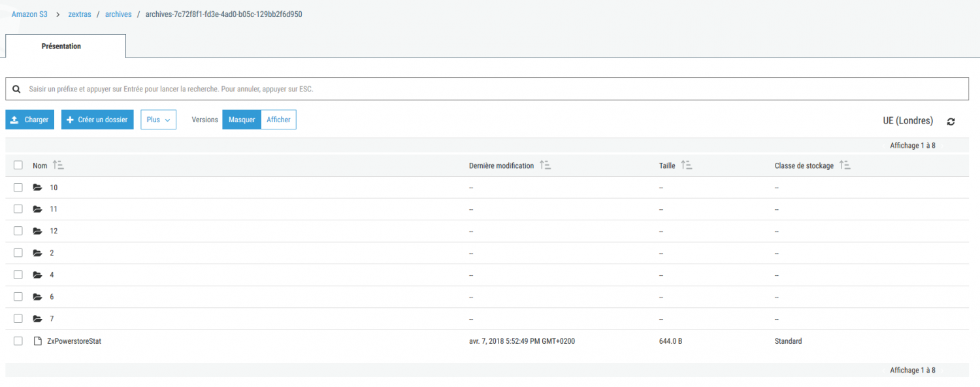The width and height of the screenshot is (980, 387).
Task: Sort by Nom column sort icon
Action: [x=58, y=165]
